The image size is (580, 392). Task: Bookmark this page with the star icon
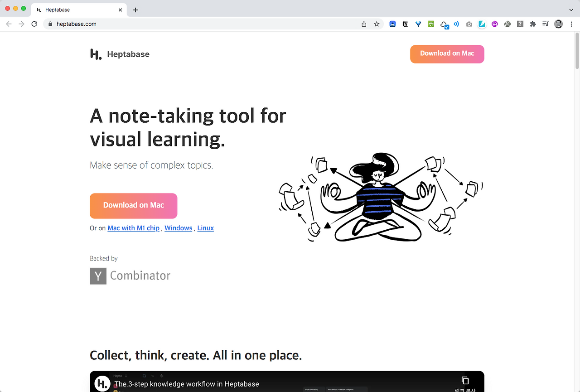377,24
